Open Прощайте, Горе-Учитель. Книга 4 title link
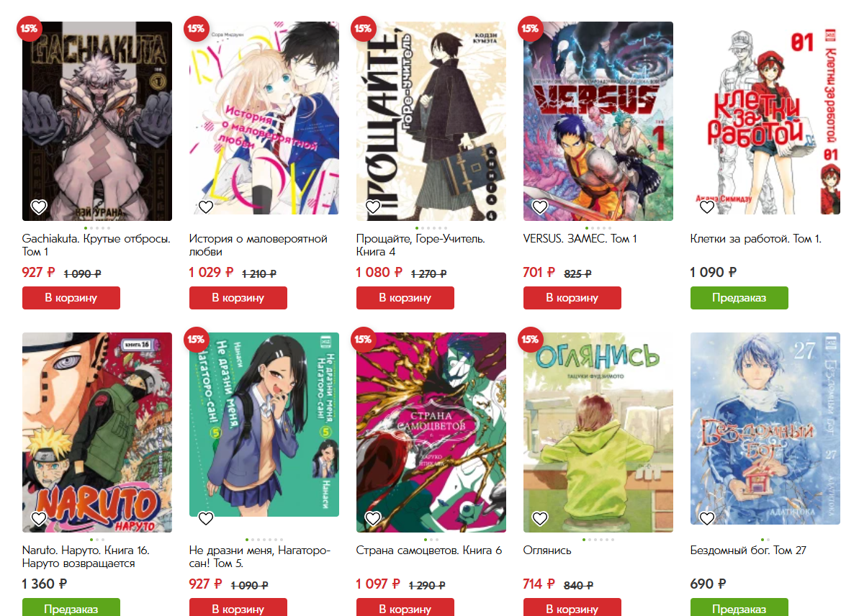859x616 pixels. 420,245
